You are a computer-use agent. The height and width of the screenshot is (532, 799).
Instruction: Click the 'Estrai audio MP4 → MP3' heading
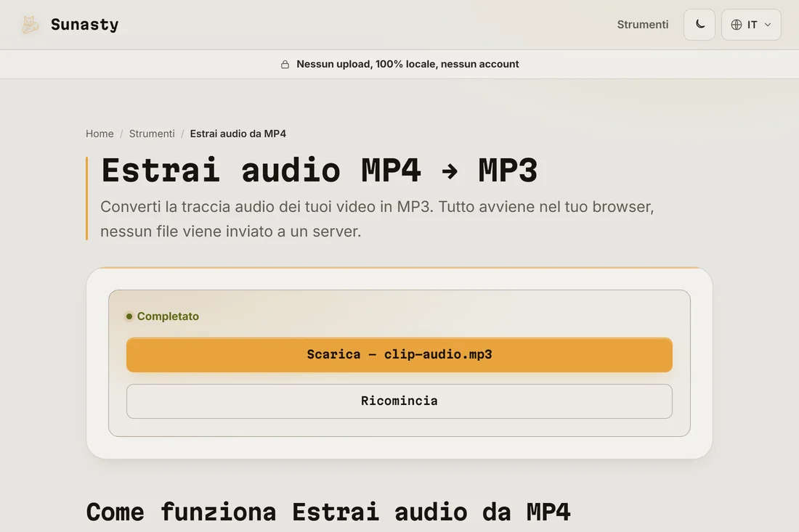(x=320, y=170)
